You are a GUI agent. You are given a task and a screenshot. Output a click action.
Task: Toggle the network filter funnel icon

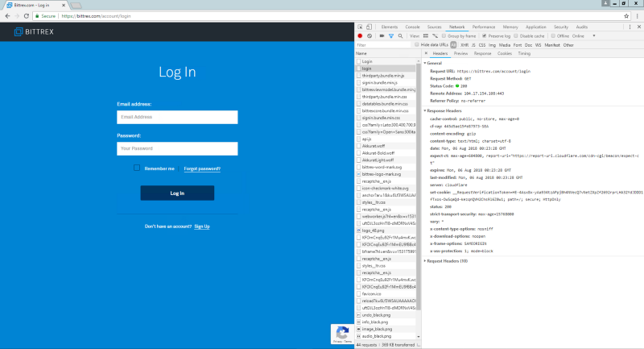pos(391,36)
